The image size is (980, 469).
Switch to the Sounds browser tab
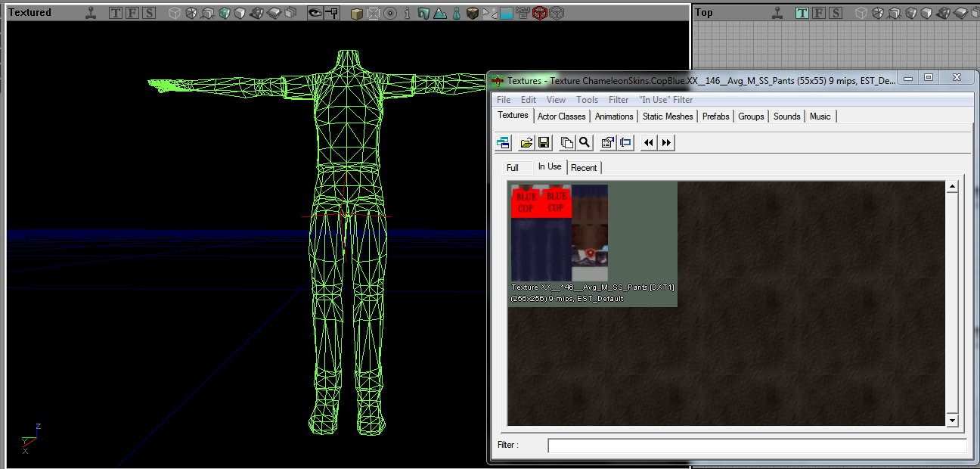click(786, 116)
